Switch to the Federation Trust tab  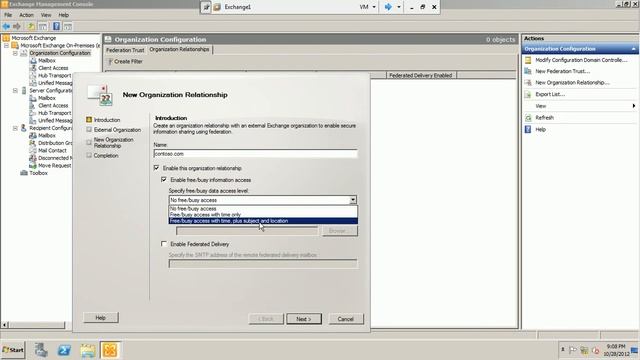(125, 50)
